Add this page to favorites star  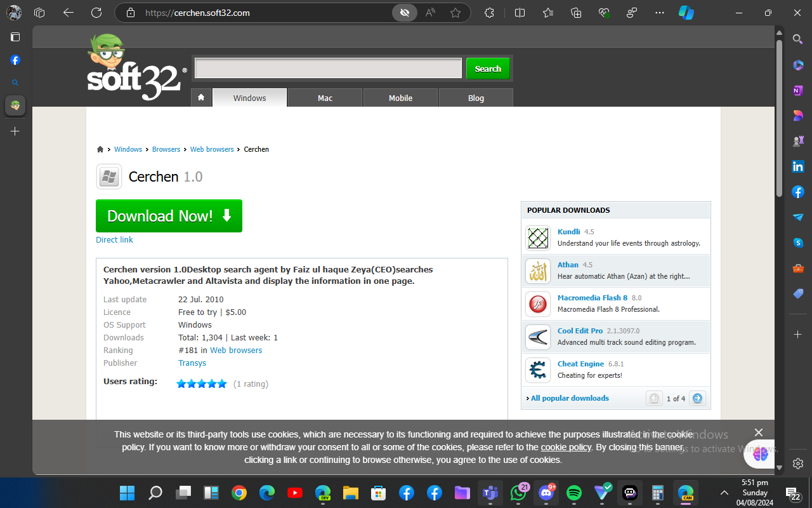click(x=455, y=13)
